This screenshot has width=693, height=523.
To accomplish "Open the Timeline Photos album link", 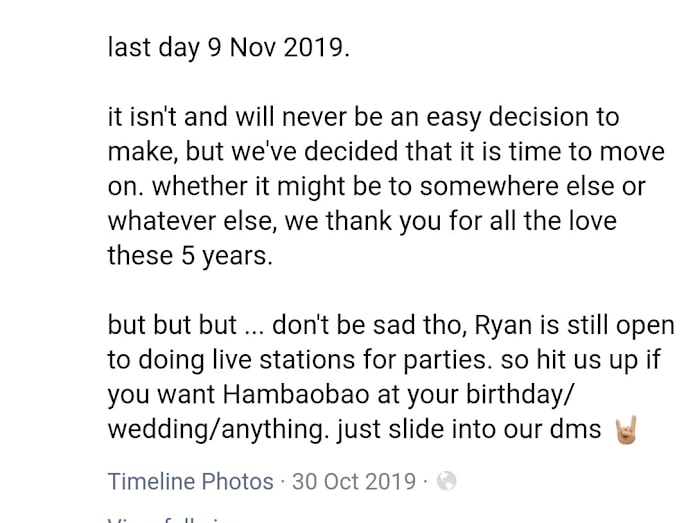I will [x=190, y=481].
